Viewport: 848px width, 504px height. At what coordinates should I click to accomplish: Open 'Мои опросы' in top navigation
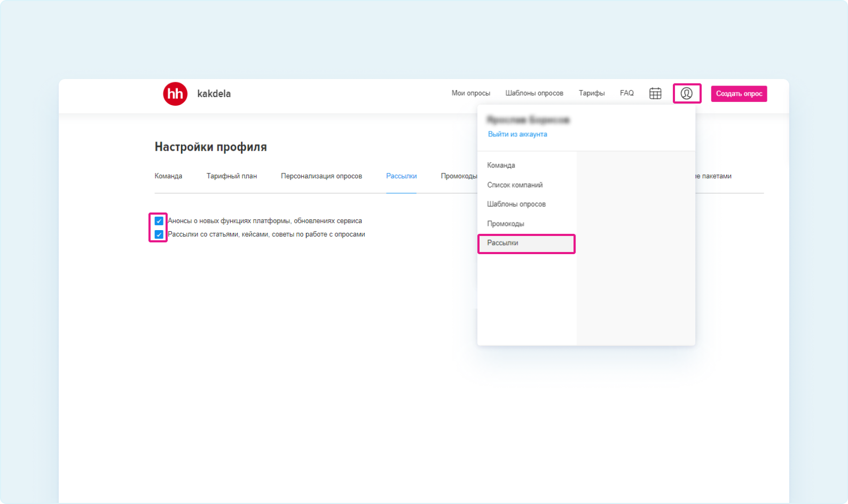pyautogui.click(x=471, y=93)
